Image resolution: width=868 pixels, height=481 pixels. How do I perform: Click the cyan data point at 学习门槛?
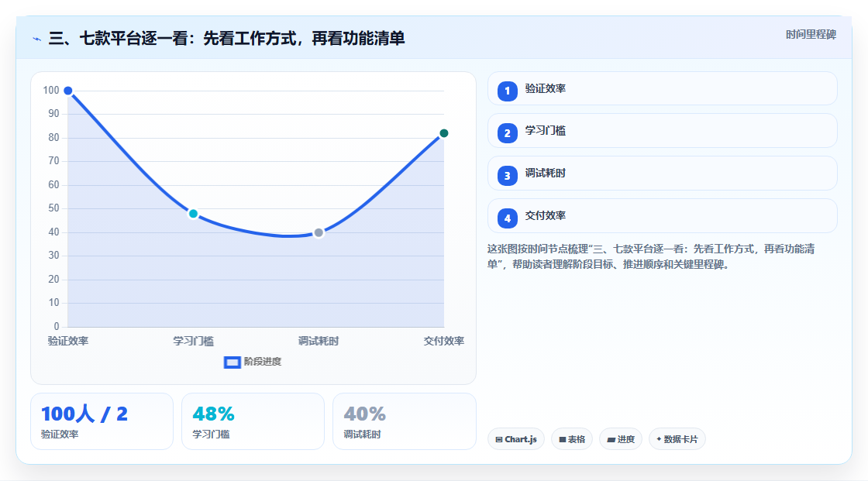coord(193,214)
